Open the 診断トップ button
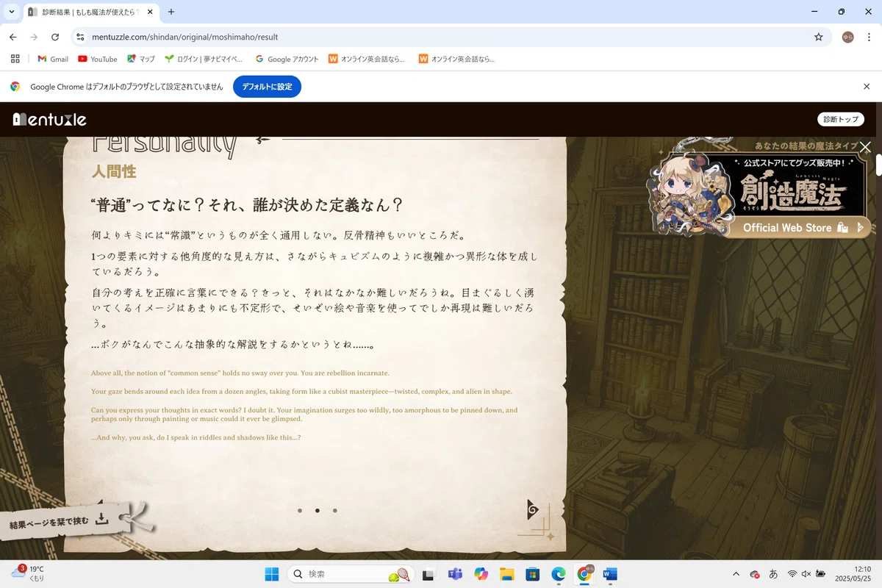 (841, 119)
